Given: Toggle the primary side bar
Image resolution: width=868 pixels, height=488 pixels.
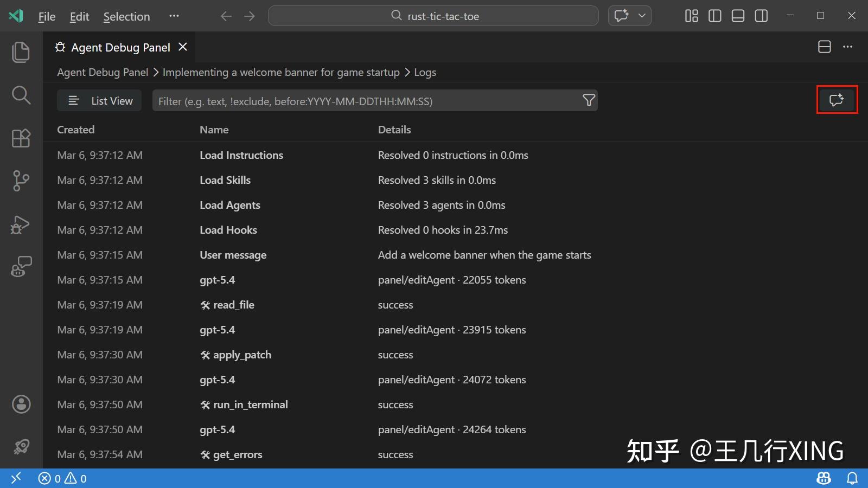Looking at the screenshot, I should click(715, 16).
